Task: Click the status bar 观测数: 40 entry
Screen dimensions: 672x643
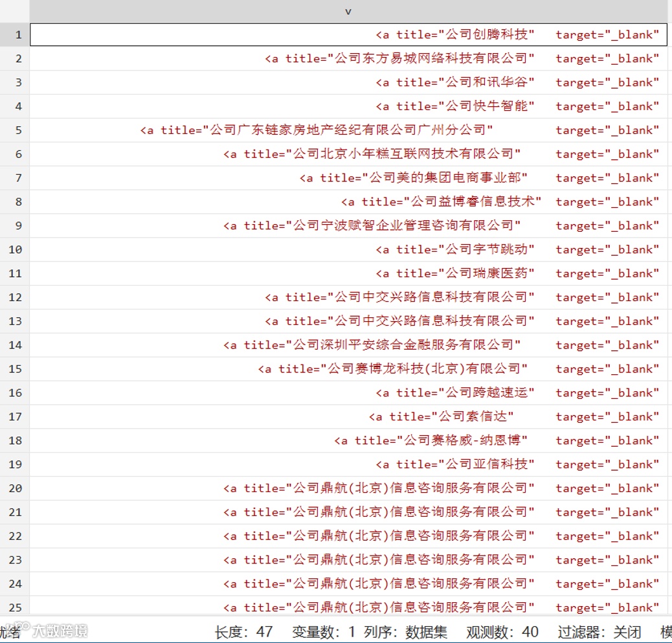Action: [x=502, y=631]
